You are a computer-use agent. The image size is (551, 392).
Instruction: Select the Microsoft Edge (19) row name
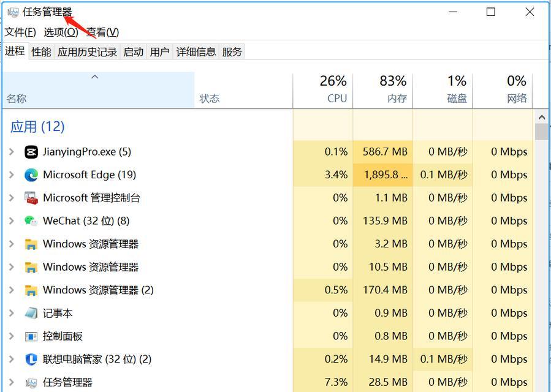pyautogui.click(x=89, y=175)
